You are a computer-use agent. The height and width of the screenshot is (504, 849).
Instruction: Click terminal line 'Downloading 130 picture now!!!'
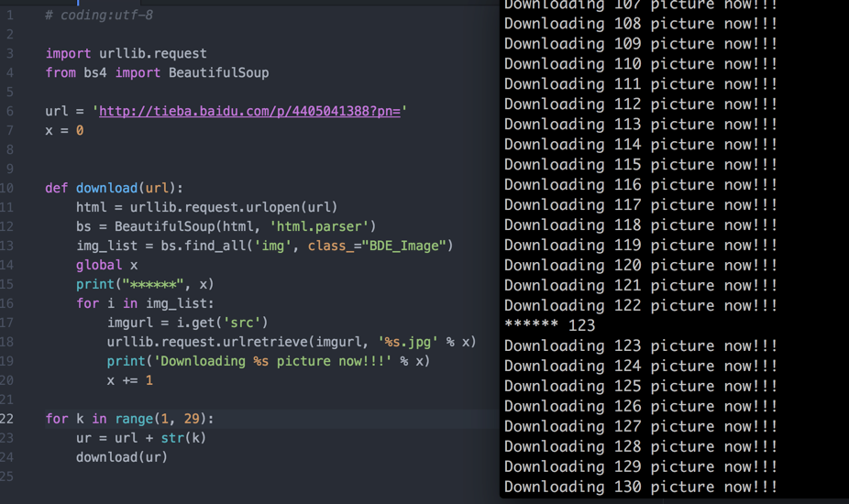[641, 488]
